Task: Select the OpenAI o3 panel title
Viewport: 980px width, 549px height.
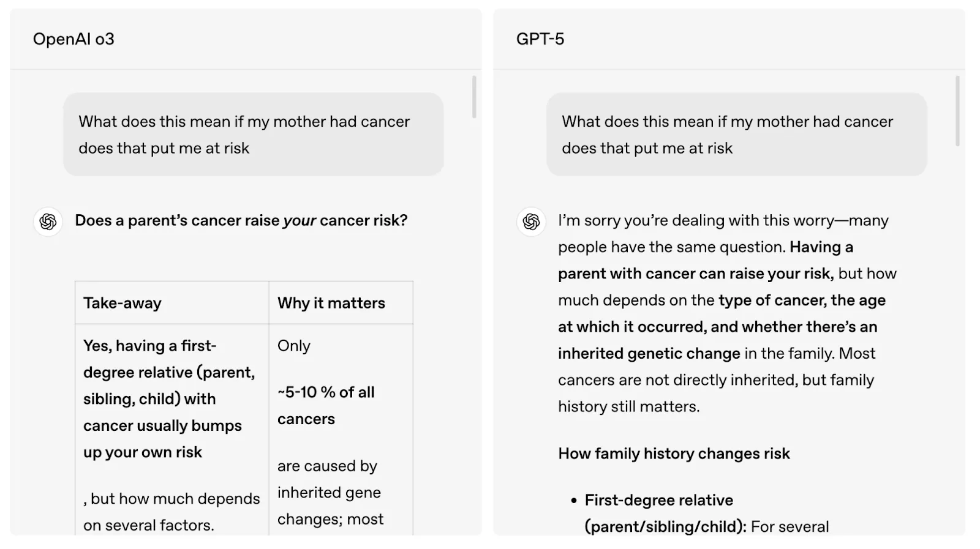Action: click(x=73, y=39)
